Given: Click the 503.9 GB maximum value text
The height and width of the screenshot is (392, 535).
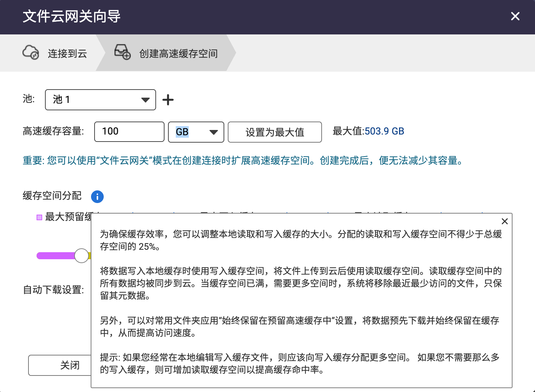Looking at the screenshot, I should click(384, 131).
